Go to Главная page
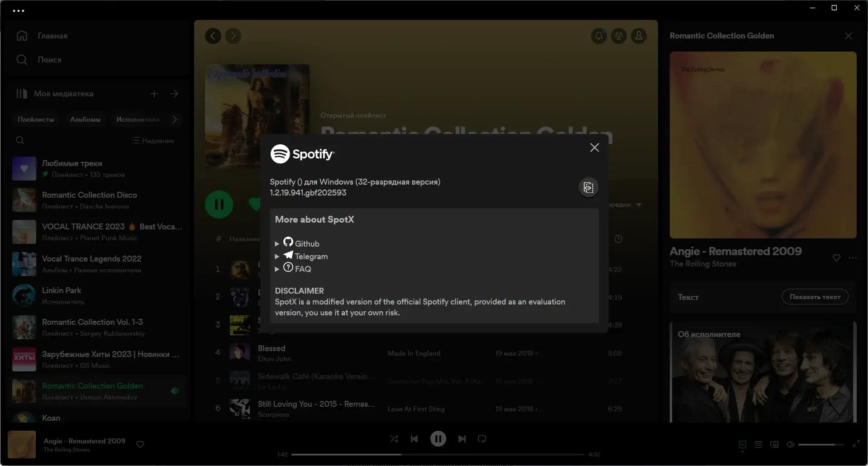This screenshot has width=868, height=466. pyautogui.click(x=52, y=36)
